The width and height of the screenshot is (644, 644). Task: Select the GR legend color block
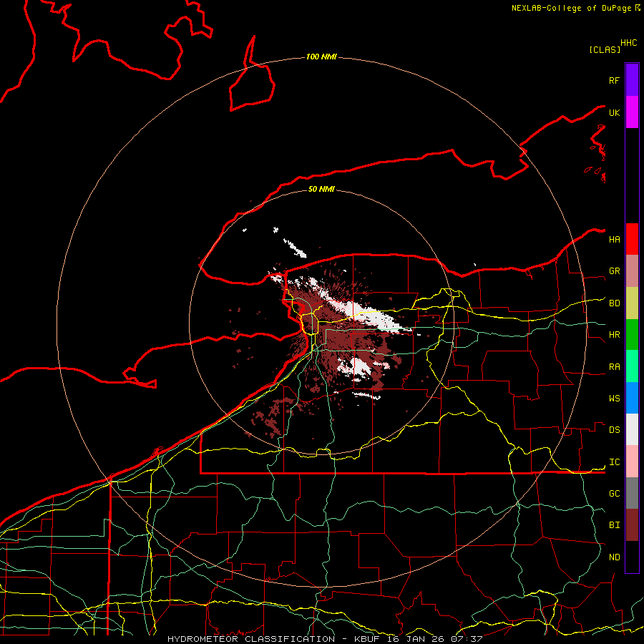[632, 271]
